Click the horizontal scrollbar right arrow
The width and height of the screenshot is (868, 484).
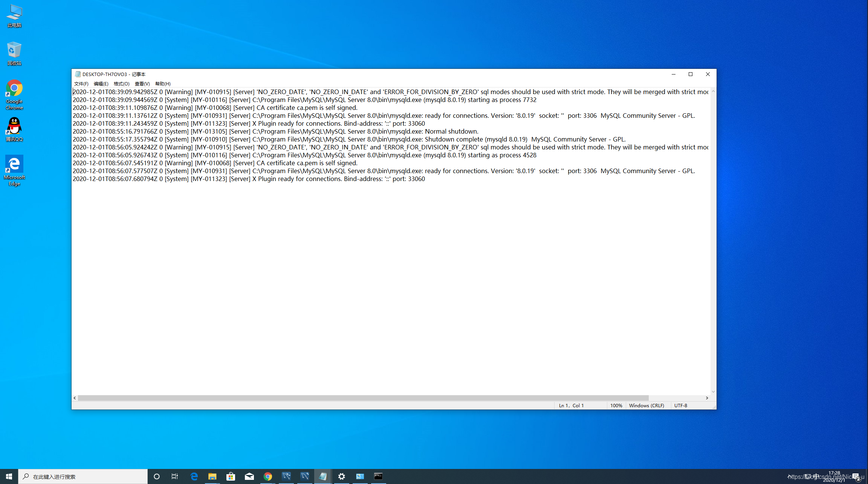(x=707, y=398)
